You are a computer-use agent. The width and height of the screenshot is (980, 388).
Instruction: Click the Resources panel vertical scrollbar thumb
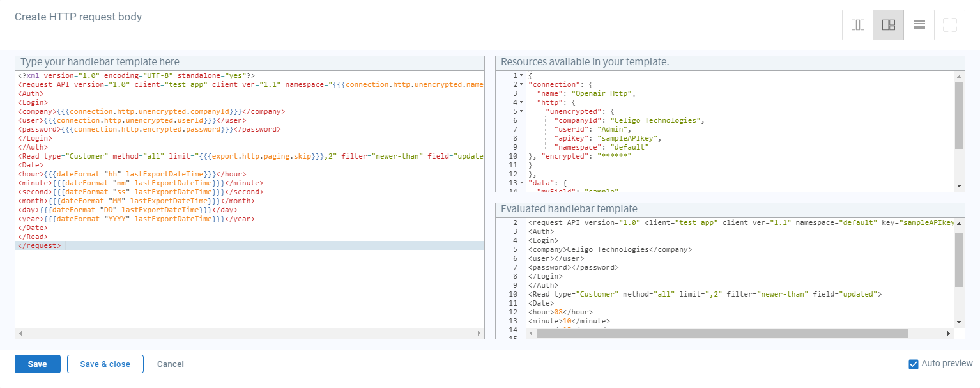[959, 115]
